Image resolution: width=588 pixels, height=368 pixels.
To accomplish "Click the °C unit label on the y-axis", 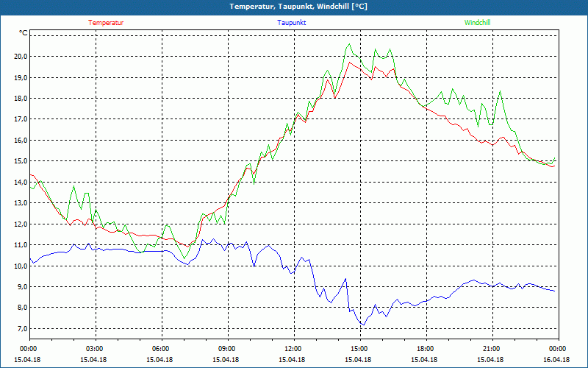I will click(24, 33).
